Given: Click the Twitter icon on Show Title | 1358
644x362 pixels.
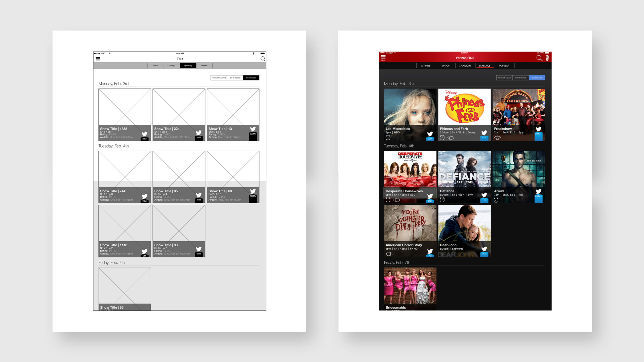Looking at the screenshot, I should 144,134.
